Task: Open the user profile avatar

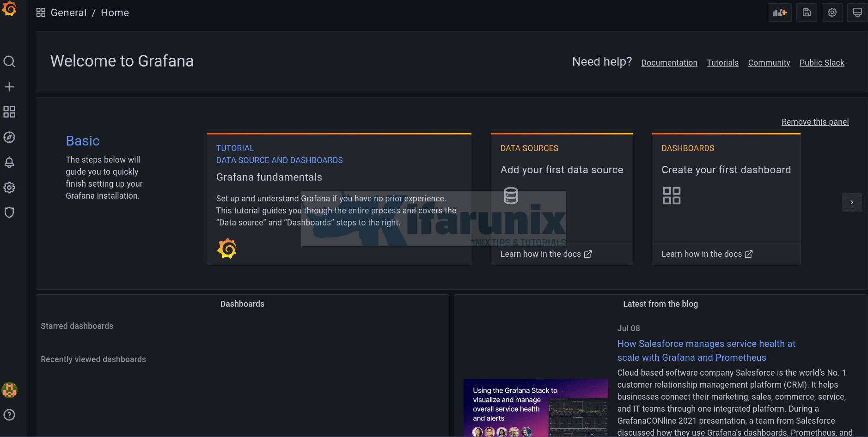Action: pos(10,390)
